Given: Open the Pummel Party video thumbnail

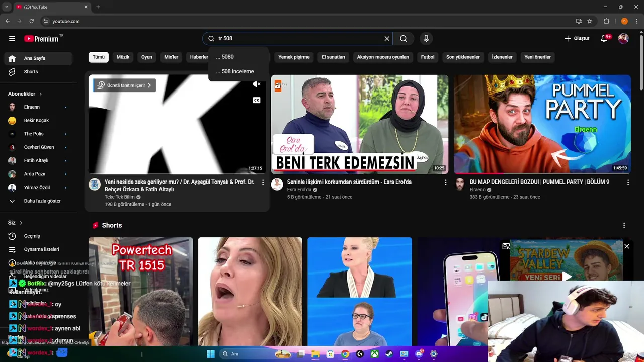Looking at the screenshot, I should click(x=542, y=124).
